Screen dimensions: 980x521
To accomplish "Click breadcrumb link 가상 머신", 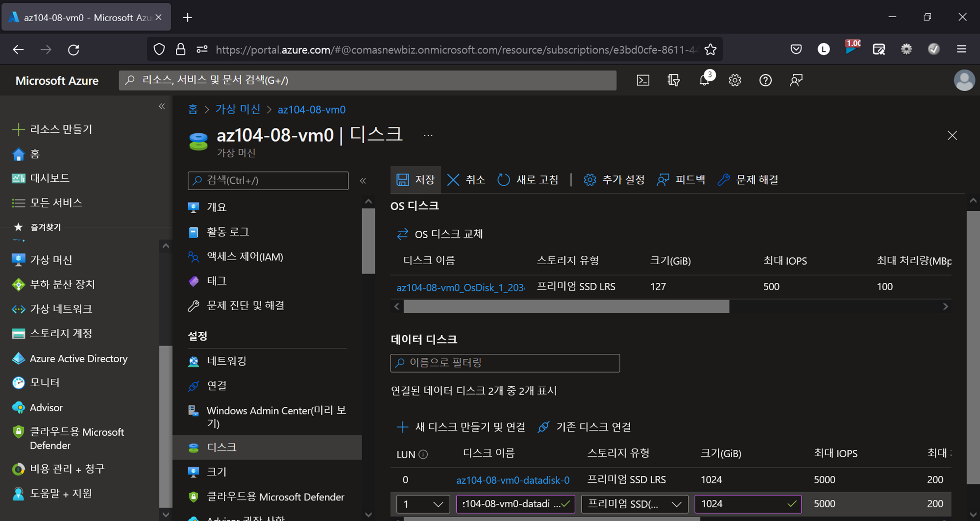I will [x=238, y=110].
